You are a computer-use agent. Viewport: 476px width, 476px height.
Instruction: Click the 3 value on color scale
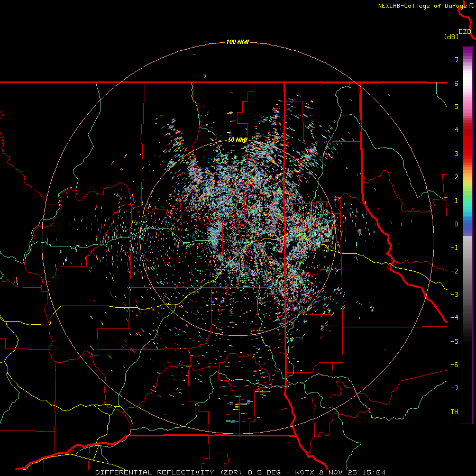(456, 153)
